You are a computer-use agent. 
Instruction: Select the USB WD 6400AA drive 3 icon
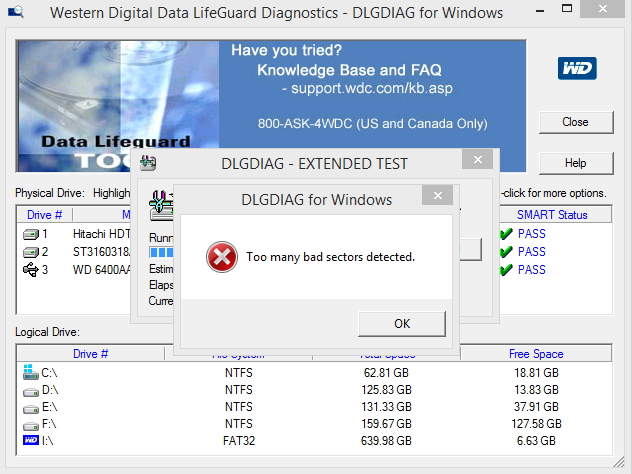(x=31, y=270)
